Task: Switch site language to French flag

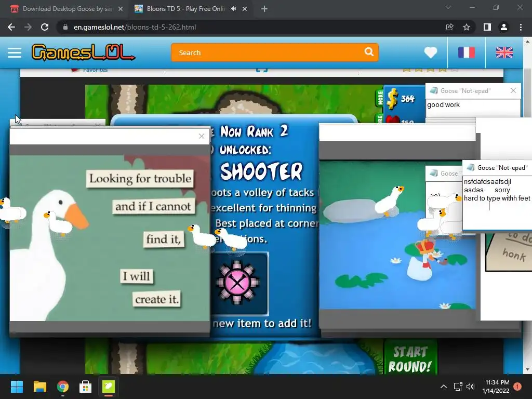Action: (467, 52)
